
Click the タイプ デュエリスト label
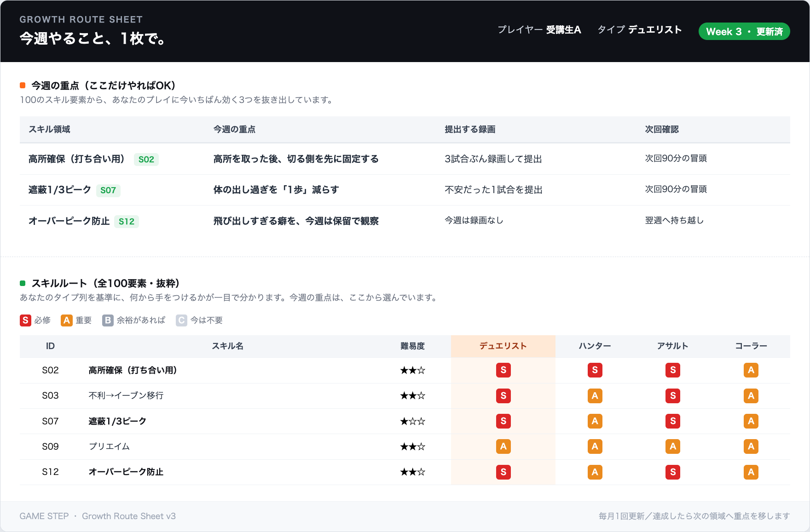[x=639, y=30]
